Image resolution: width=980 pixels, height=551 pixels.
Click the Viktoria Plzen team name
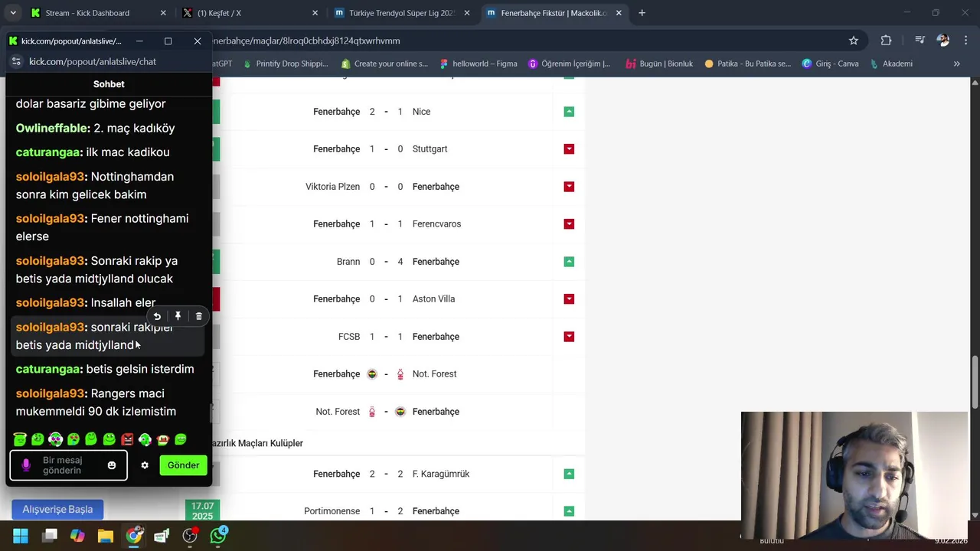tap(332, 187)
